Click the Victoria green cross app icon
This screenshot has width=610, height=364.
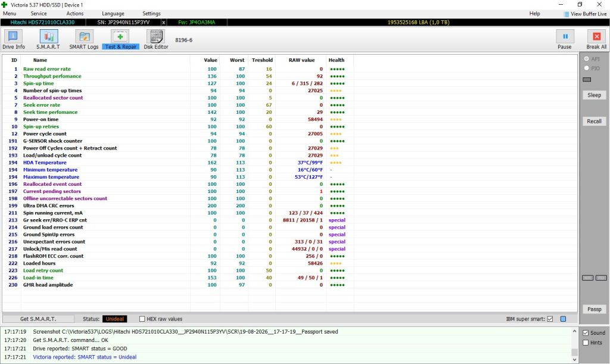[4, 5]
